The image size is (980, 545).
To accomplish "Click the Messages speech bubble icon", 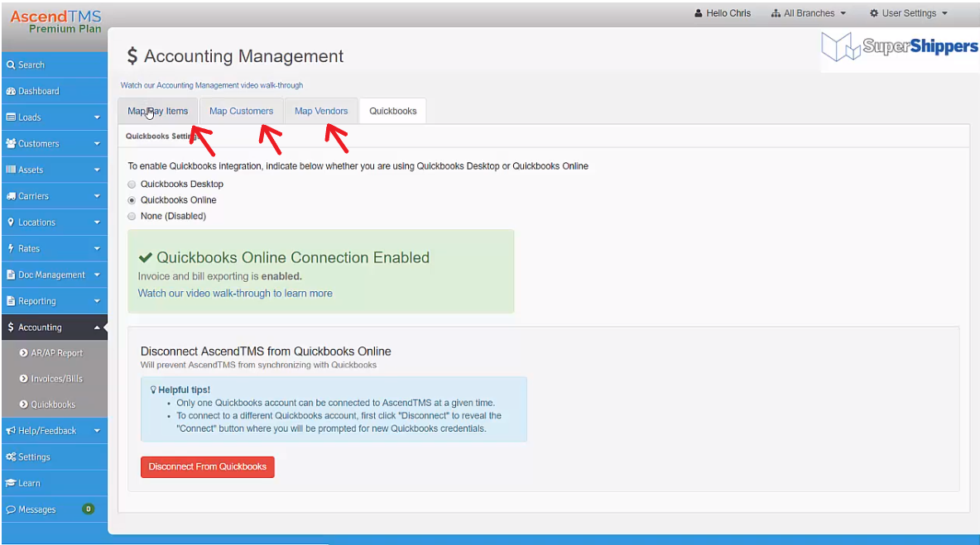I will 11,509.
